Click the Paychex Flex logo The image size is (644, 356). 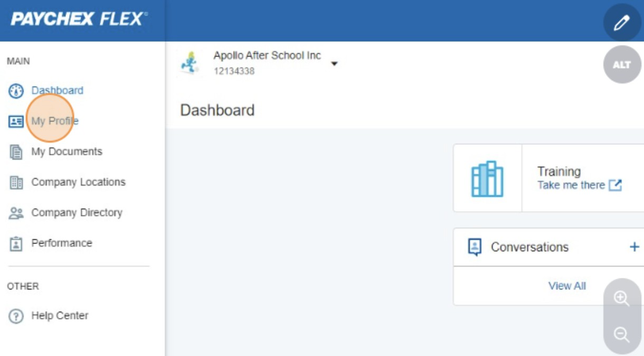tap(79, 20)
